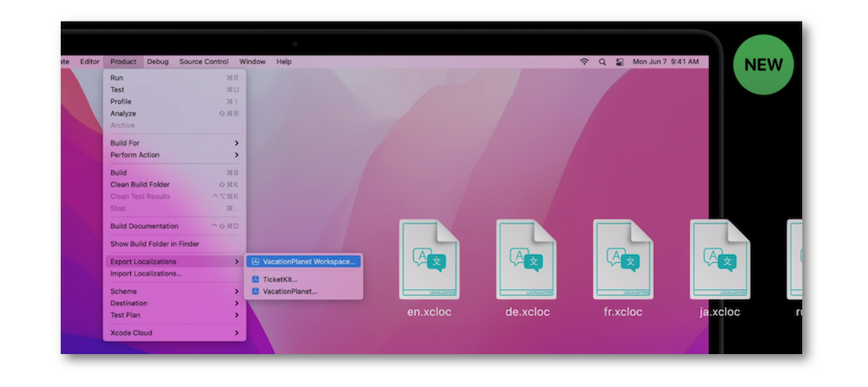Select Build Documentation
The image size is (868, 387).
174,226
